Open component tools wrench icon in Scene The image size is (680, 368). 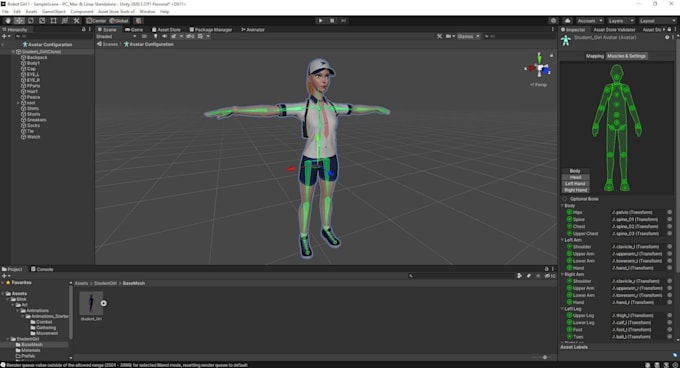click(x=439, y=36)
